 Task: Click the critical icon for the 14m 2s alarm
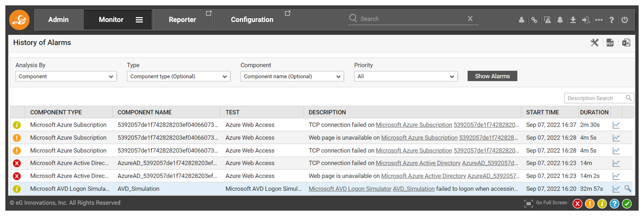pos(17,176)
